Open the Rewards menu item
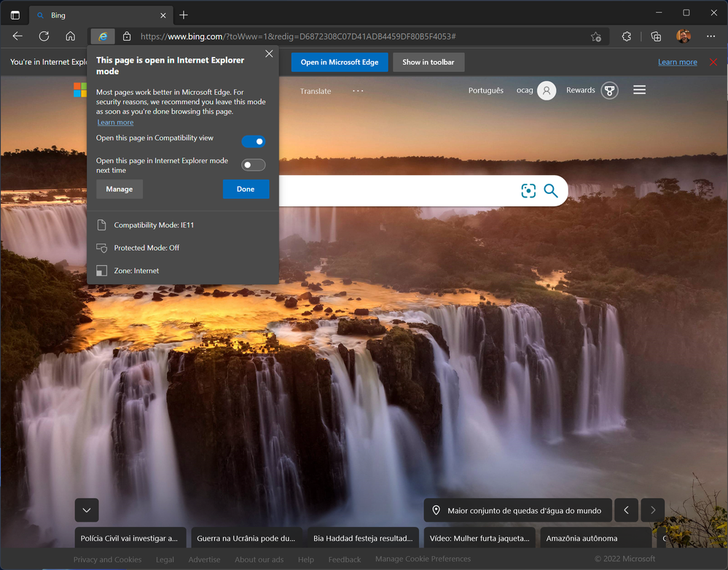Image resolution: width=728 pixels, height=570 pixels. [x=580, y=90]
